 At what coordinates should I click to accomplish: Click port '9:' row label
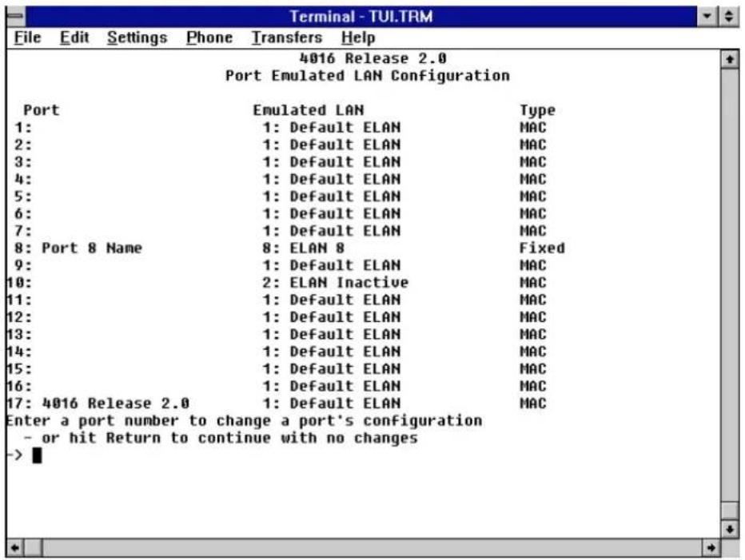23,265
